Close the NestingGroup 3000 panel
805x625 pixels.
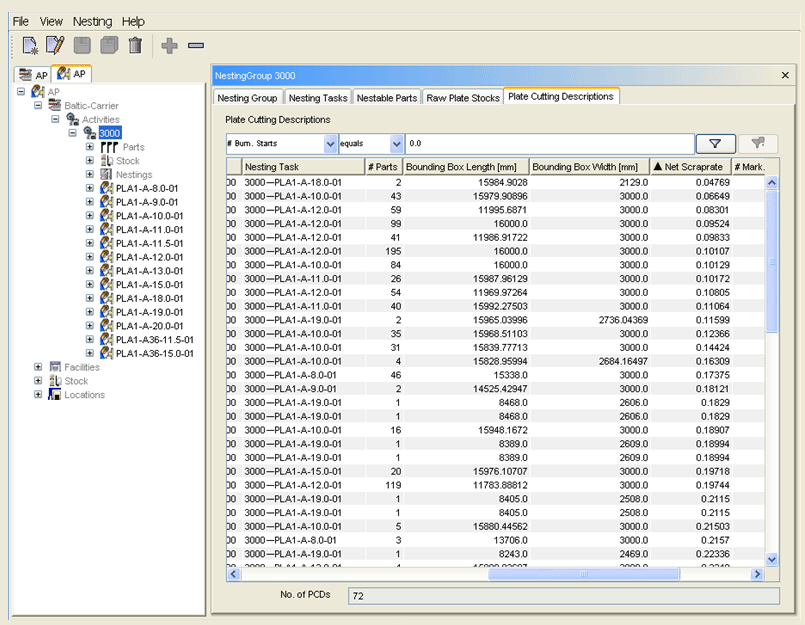point(785,75)
